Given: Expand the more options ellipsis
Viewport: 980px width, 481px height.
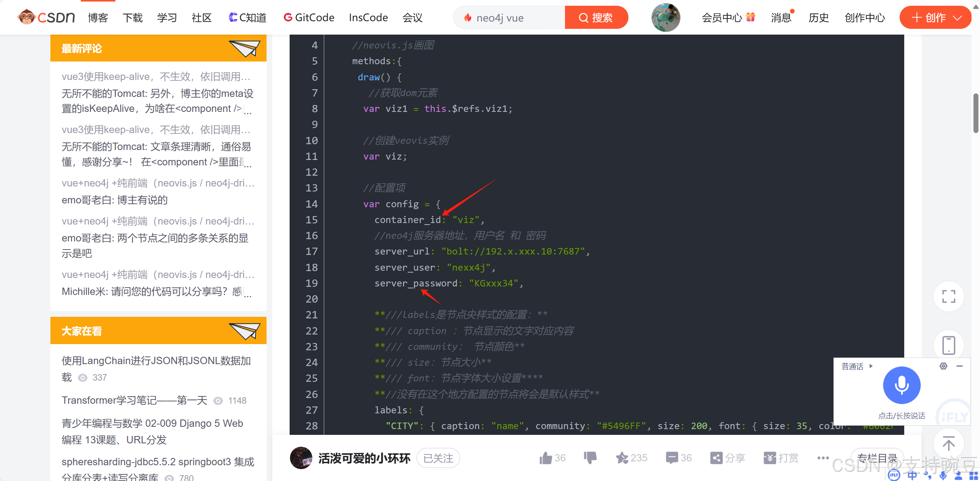Looking at the screenshot, I should (x=822, y=458).
